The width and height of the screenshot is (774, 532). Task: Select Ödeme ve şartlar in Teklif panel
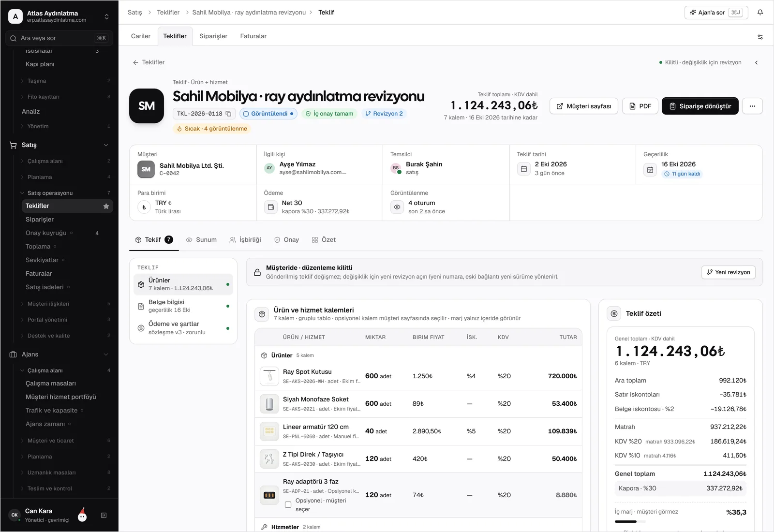point(183,328)
